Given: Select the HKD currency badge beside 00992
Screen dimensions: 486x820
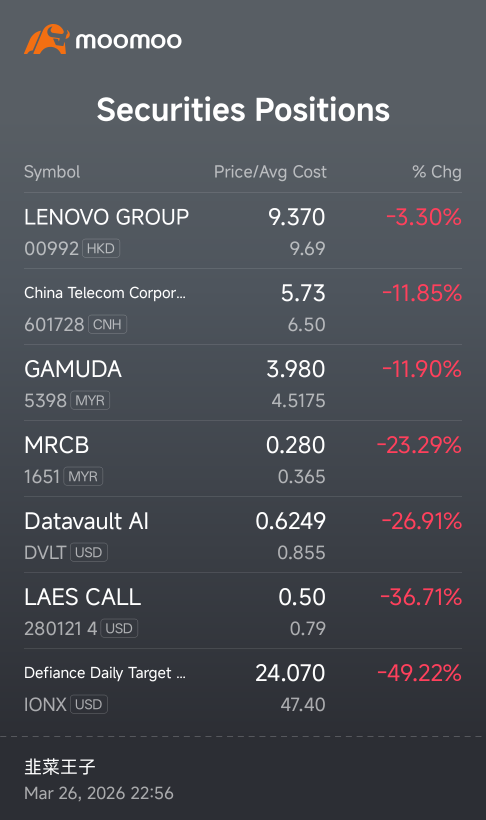Looking at the screenshot, I should pyautogui.click(x=100, y=248).
